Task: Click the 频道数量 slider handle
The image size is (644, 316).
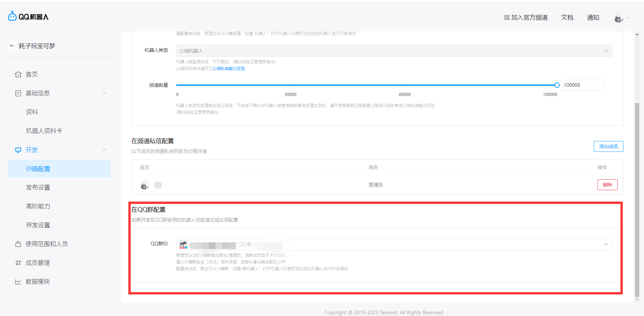Action: (557, 85)
